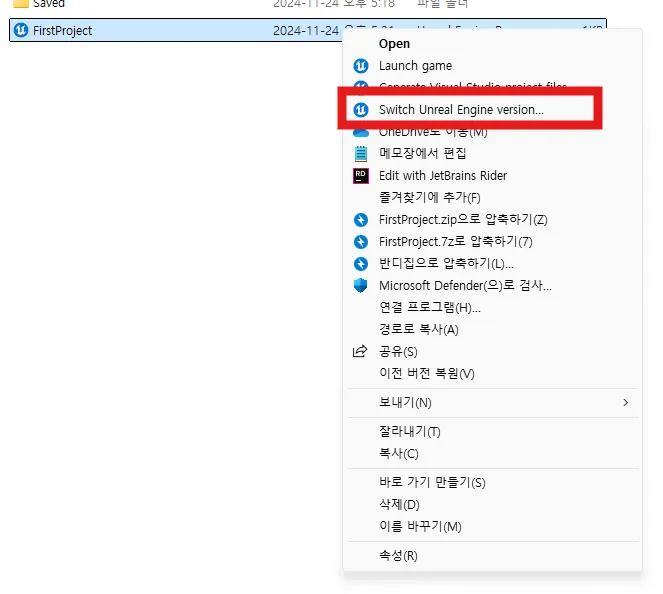Choose 반디집으로 압축하기(L)... option
663x594 pixels.
click(446, 263)
